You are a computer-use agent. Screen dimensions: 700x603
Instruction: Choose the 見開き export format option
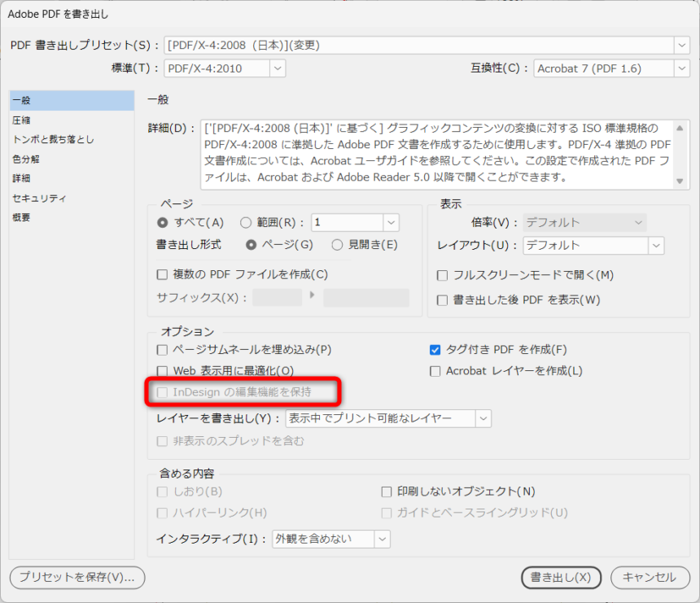[338, 245]
